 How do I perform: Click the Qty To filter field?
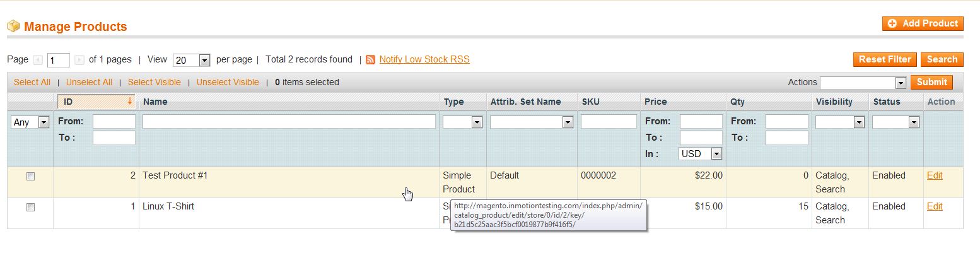coord(787,138)
